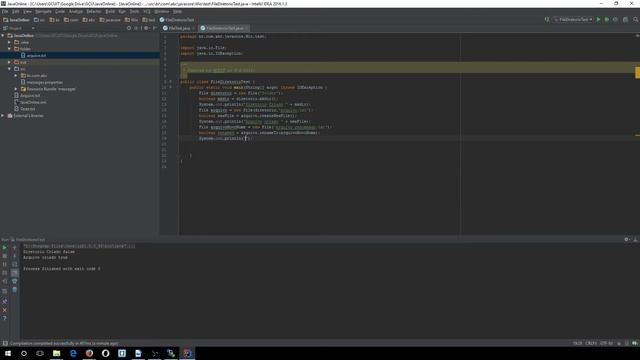Collapse the folder directory node
This screenshot has height=360, width=640.
[x=9, y=49]
